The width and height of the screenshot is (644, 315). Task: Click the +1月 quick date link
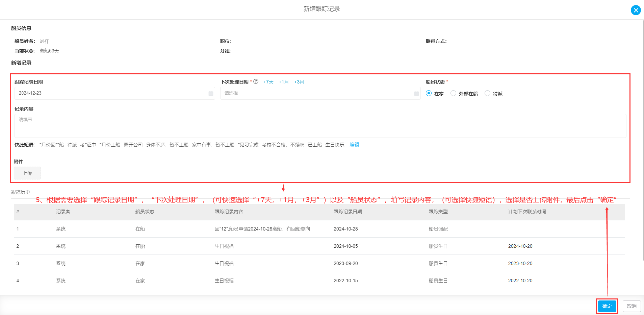coord(284,82)
